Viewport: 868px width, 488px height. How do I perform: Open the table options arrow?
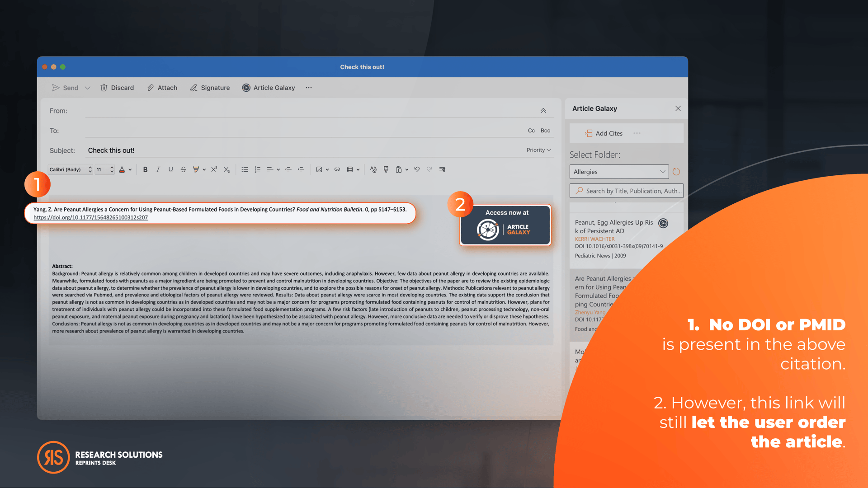point(358,170)
